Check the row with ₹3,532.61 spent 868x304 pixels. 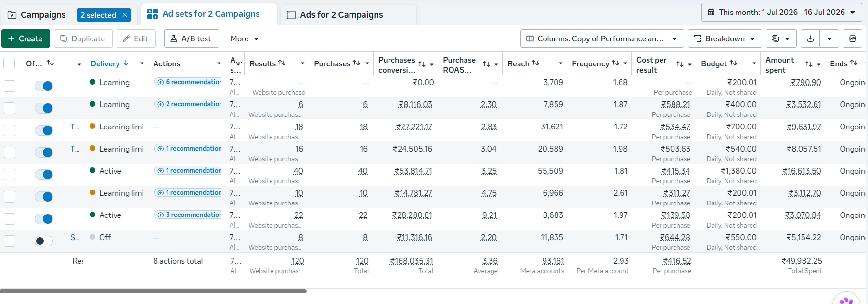(10, 108)
